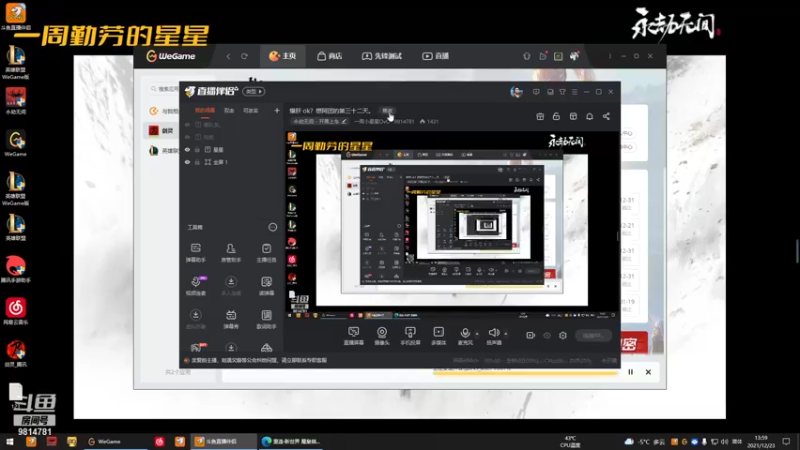The image size is (800, 450).
Task: Expand the speaker options arrow
Action: [x=506, y=334]
